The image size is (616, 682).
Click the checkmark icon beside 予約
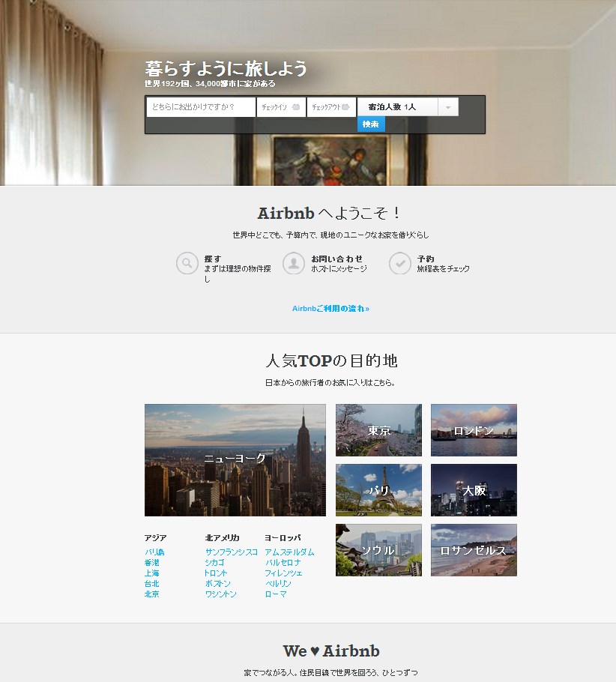pyautogui.click(x=399, y=263)
